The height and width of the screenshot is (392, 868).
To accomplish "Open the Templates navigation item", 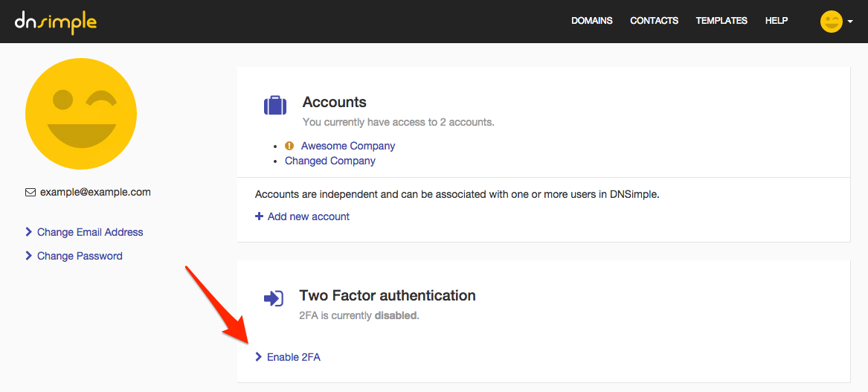I will click(x=721, y=21).
